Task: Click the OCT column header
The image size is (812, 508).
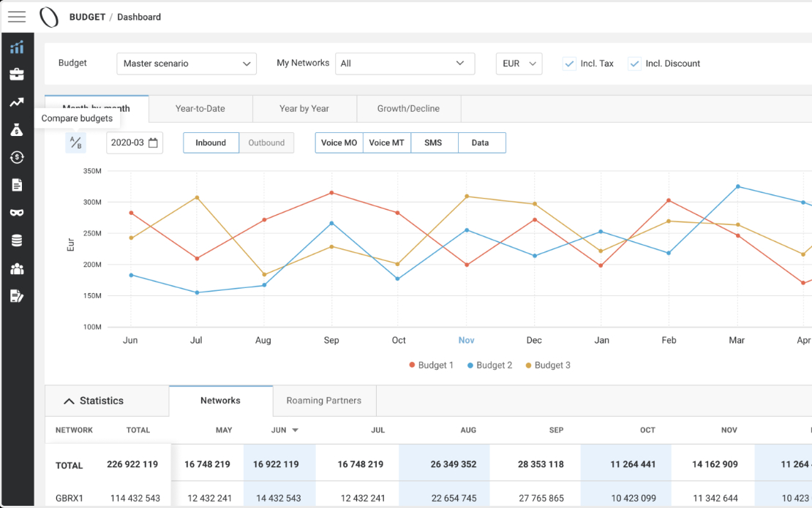Action: (x=647, y=431)
